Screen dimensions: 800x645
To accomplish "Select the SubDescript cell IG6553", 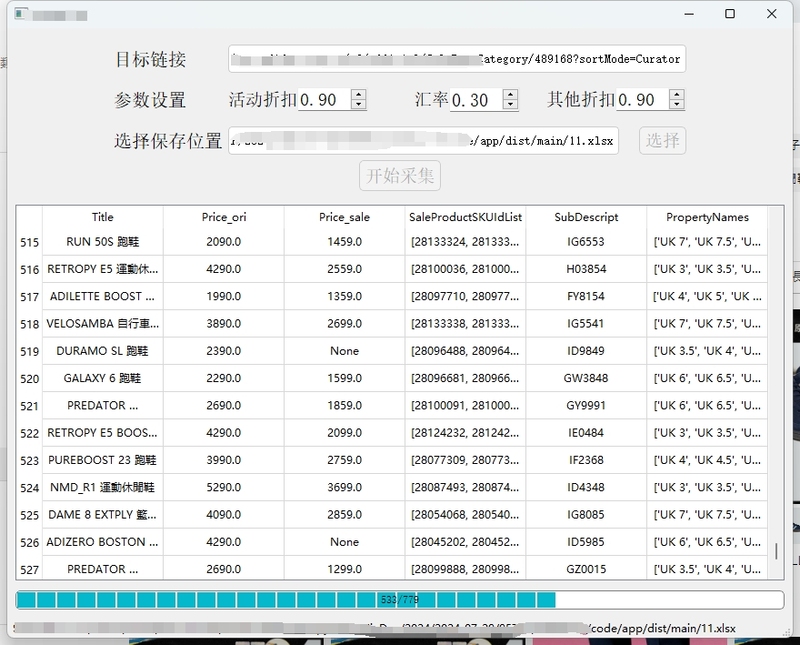I will [x=586, y=242].
